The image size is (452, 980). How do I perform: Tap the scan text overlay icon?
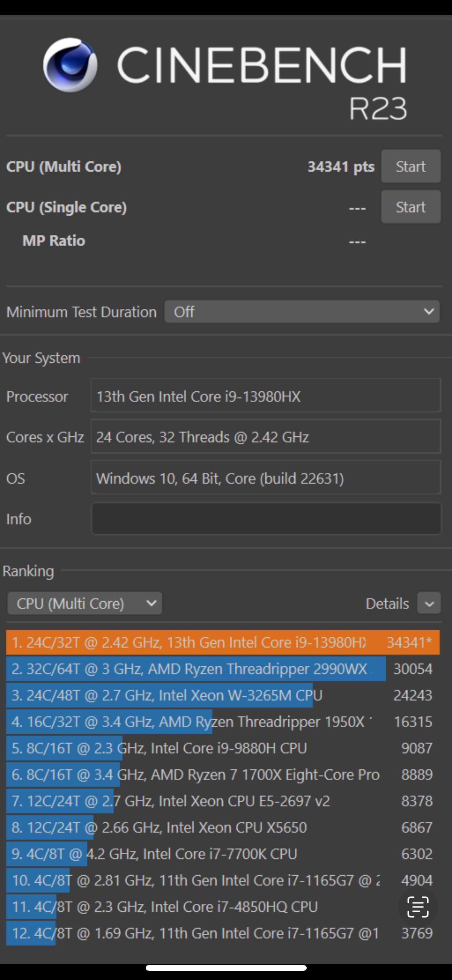click(x=417, y=907)
